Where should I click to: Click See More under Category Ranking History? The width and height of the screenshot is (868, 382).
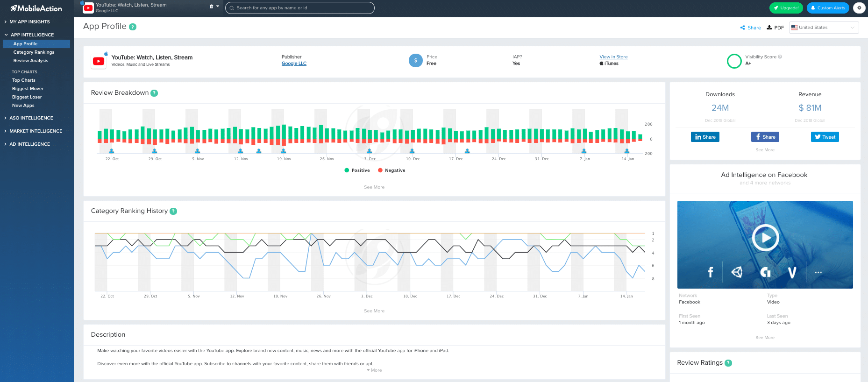374,311
